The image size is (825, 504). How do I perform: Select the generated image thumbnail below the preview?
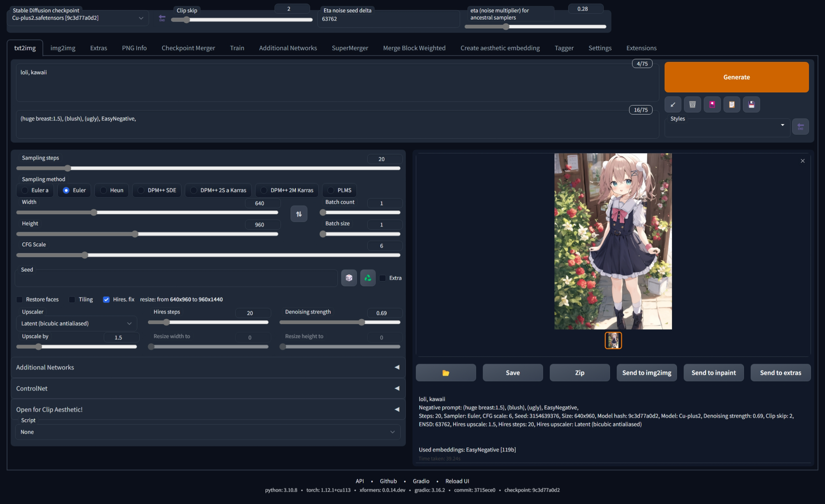[613, 340]
